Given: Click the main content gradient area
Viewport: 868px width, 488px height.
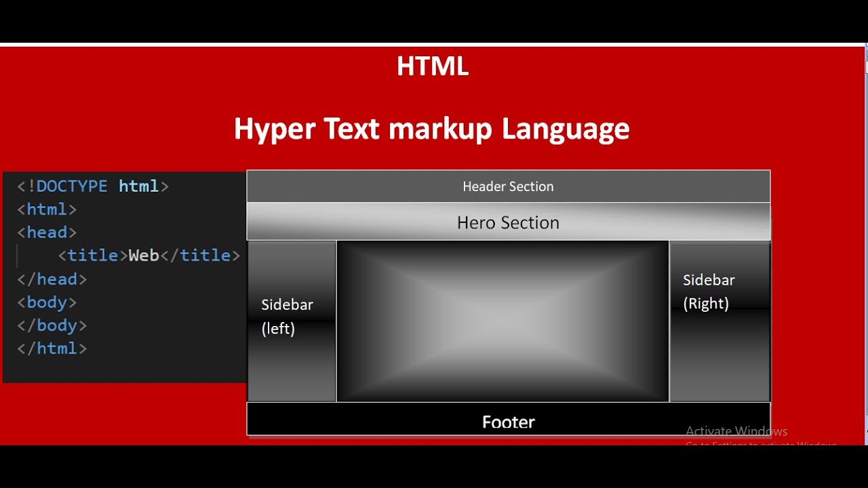Looking at the screenshot, I should point(502,321).
